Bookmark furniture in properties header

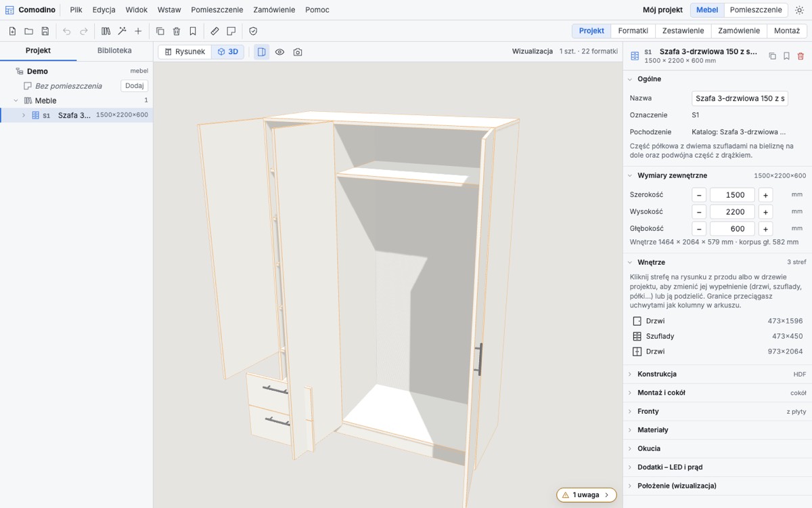point(786,56)
